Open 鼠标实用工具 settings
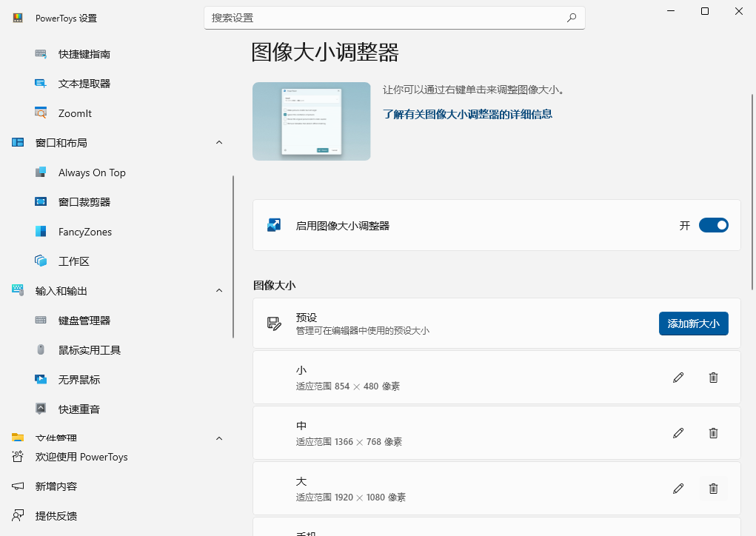Image resolution: width=756 pixels, height=536 pixels. click(x=89, y=349)
